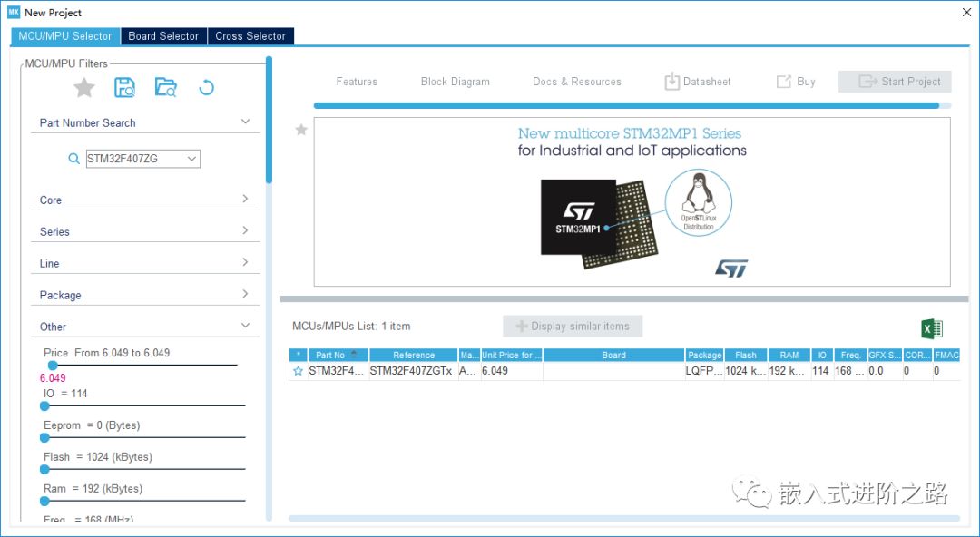
Task: Collapse the Other filter section
Action: coord(246,326)
